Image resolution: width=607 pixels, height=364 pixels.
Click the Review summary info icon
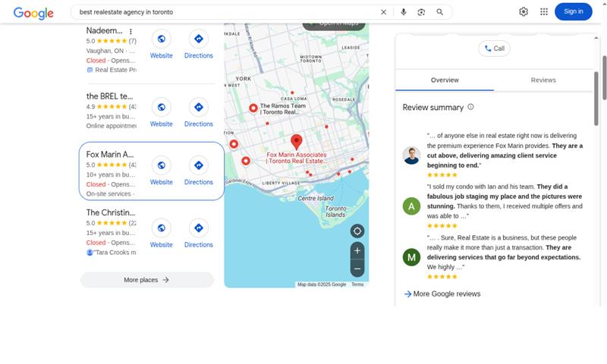click(470, 107)
